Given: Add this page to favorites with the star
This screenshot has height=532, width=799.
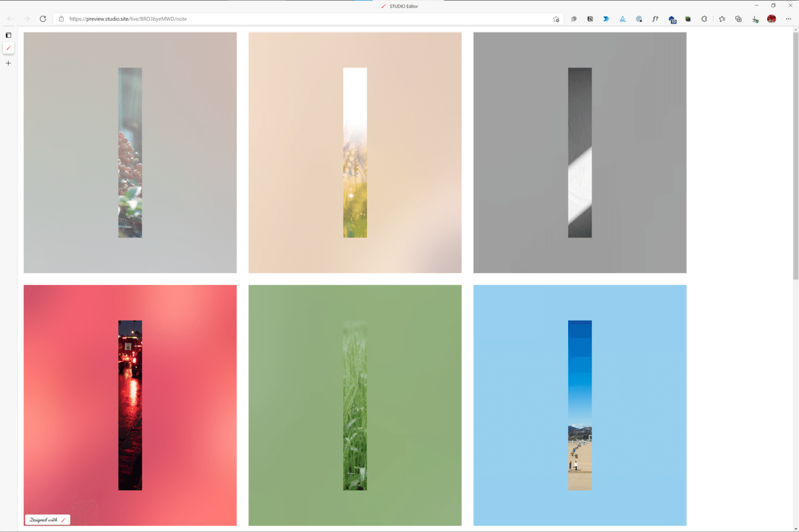Looking at the screenshot, I should [556, 19].
